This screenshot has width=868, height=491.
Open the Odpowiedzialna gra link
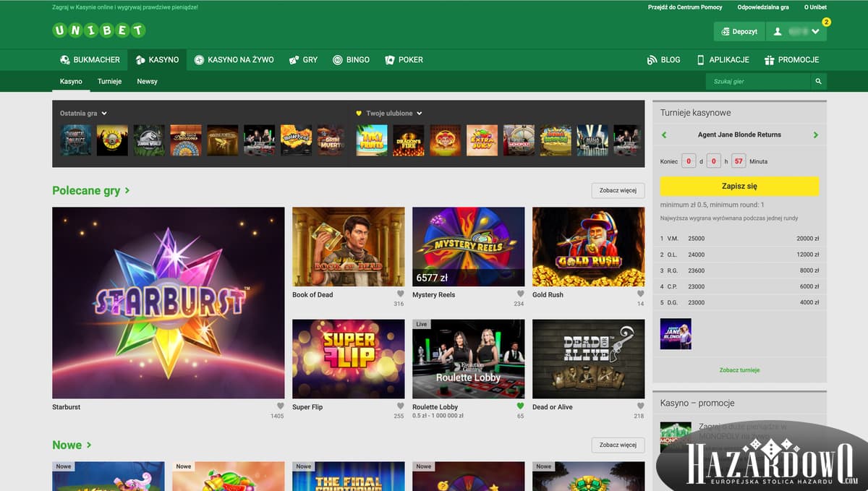[x=762, y=7]
